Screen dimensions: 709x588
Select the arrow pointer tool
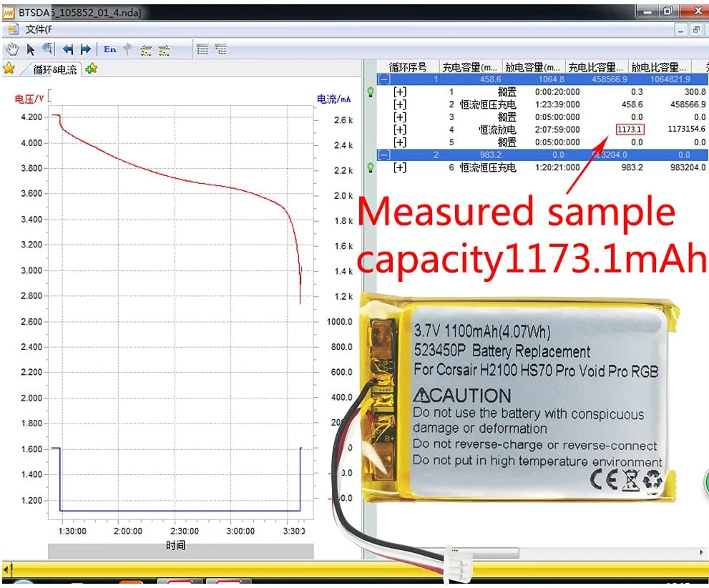pyautogui.click(x=30, y=49)
